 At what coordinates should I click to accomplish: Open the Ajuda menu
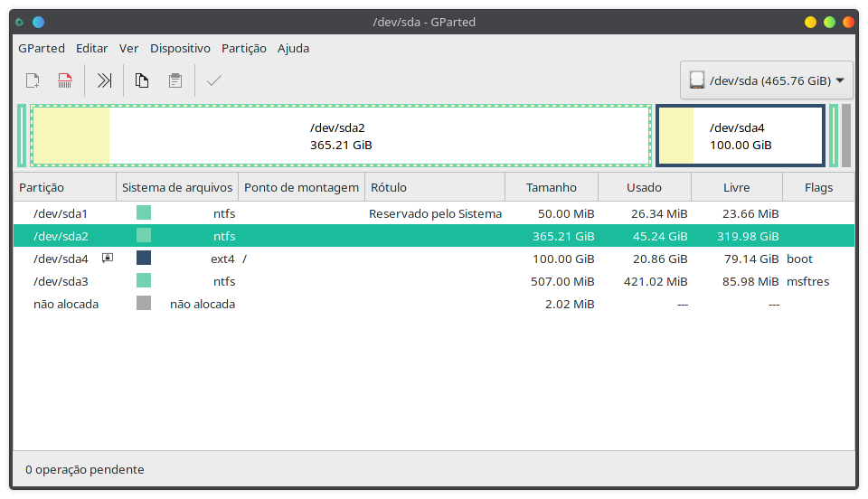(x=293, y=48)
